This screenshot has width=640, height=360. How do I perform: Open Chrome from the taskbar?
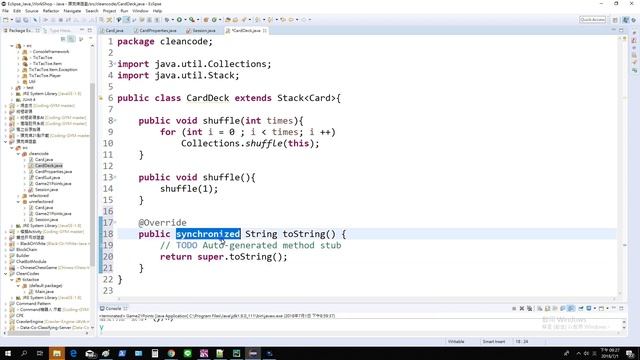pyautogui.click(x=171, y=353)
